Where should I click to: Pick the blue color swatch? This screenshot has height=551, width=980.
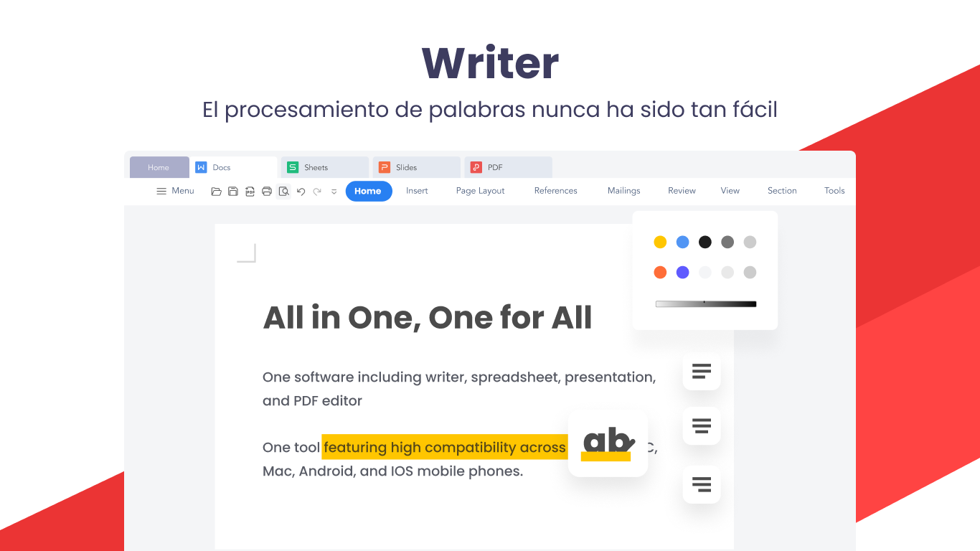[683, 242]
